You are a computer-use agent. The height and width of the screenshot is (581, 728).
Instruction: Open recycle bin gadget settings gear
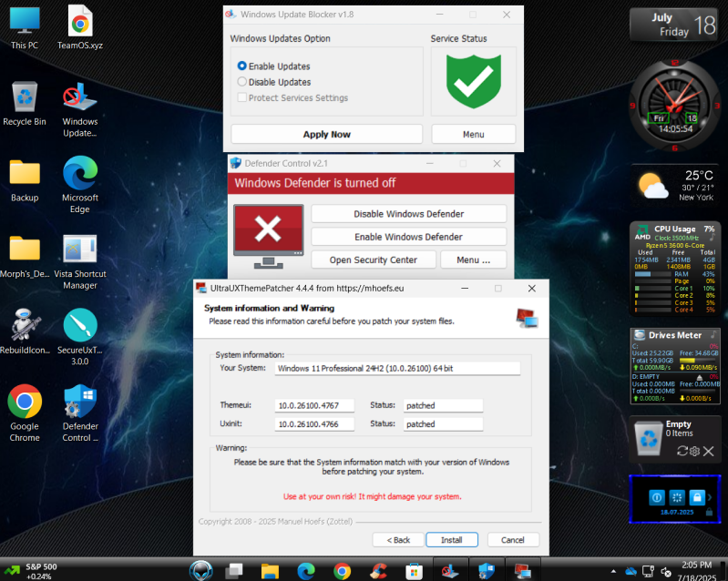point(694,451)
